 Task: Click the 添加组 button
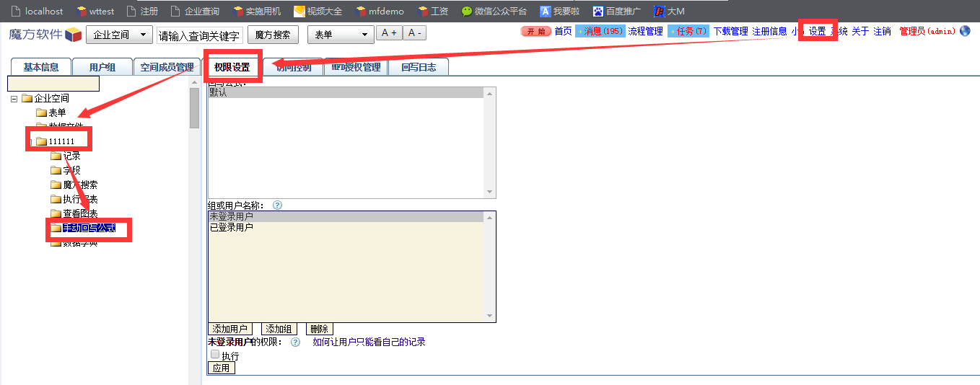(279, 329)
